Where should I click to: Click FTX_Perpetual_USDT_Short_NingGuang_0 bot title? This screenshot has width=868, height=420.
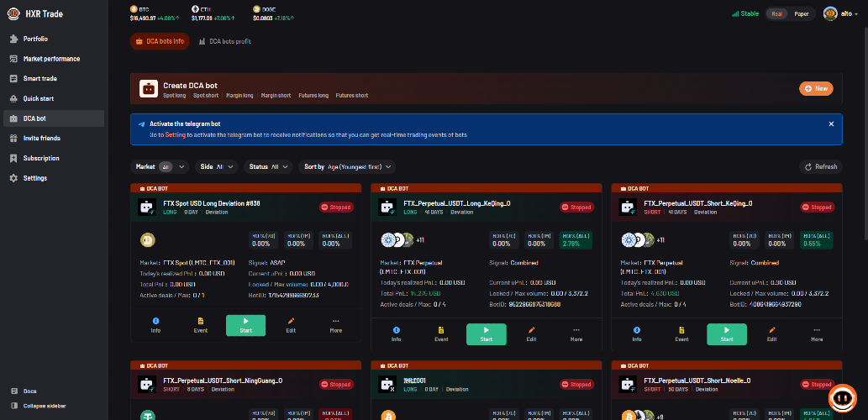pos(223,381)
